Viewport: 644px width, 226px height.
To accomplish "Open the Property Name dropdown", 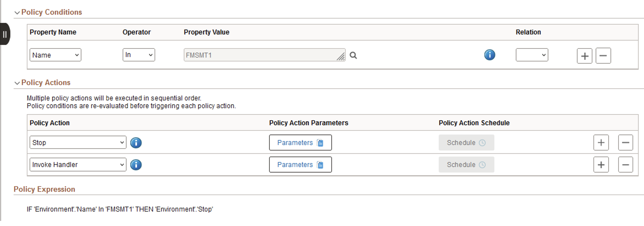I will click(x=55, y=55).
